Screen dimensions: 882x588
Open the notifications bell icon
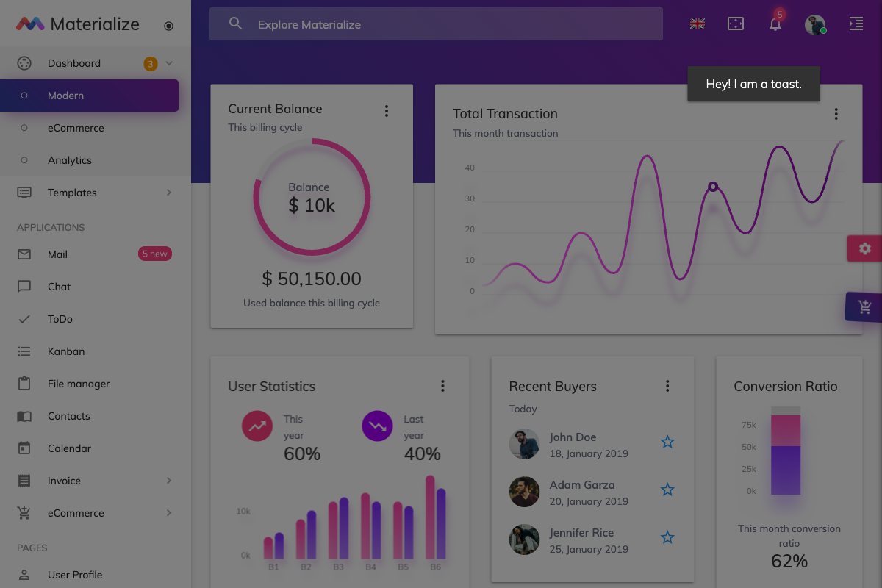click(775, 24)
